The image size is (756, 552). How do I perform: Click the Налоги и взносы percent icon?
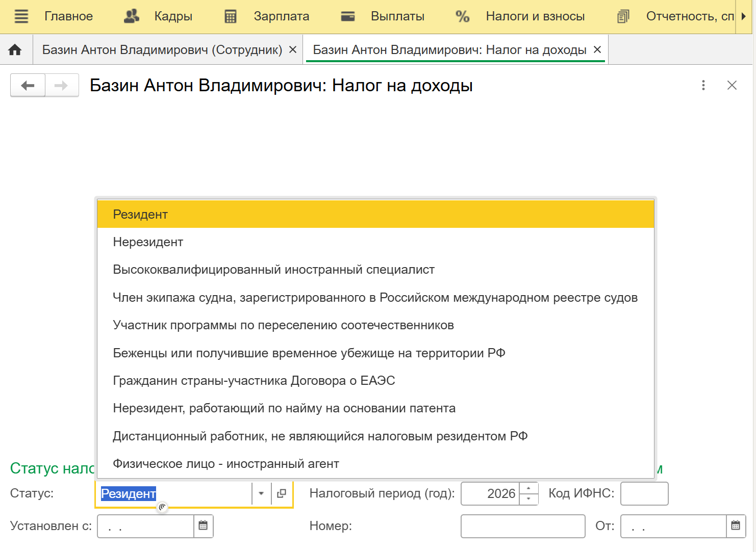click(462, 16)
